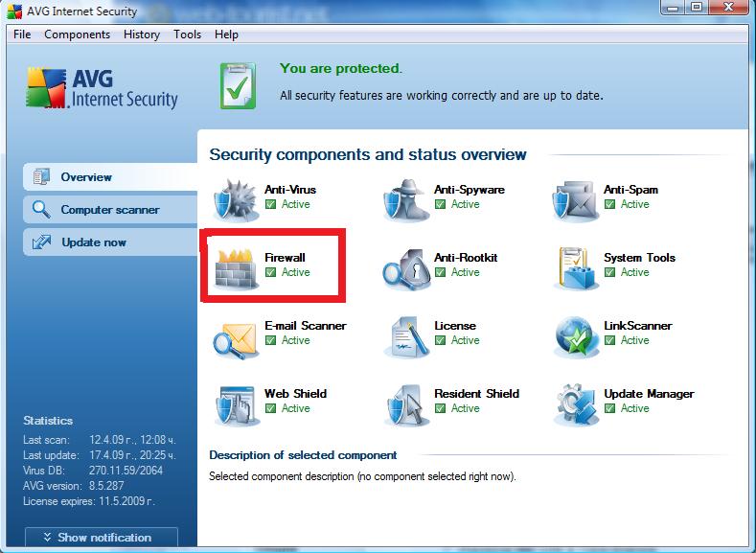Open the History menu
The image size is (756, 553).
tap(142, 35)
